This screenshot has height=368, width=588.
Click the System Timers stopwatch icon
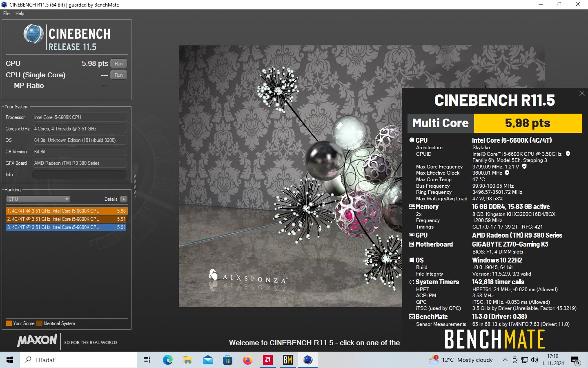tap(412, 282)
